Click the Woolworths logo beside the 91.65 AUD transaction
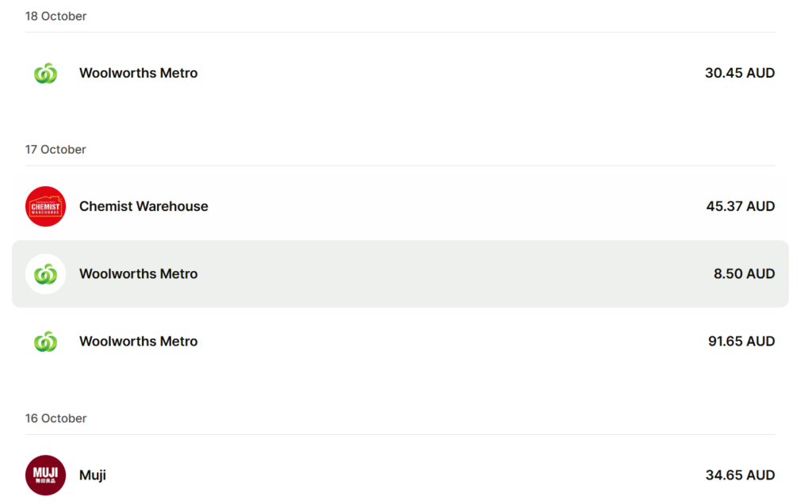812x504 pixels. tap(45, 342)
